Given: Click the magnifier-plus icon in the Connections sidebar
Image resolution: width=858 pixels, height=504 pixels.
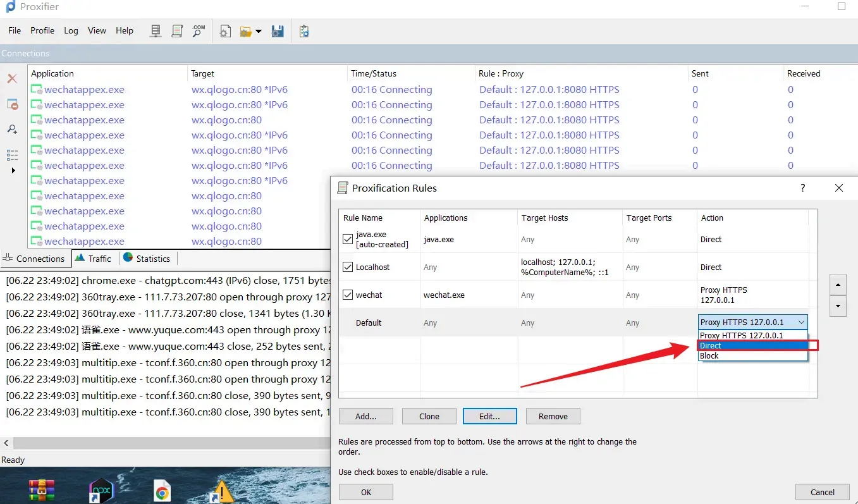Looking at the screenshot, I should (12, 129).
